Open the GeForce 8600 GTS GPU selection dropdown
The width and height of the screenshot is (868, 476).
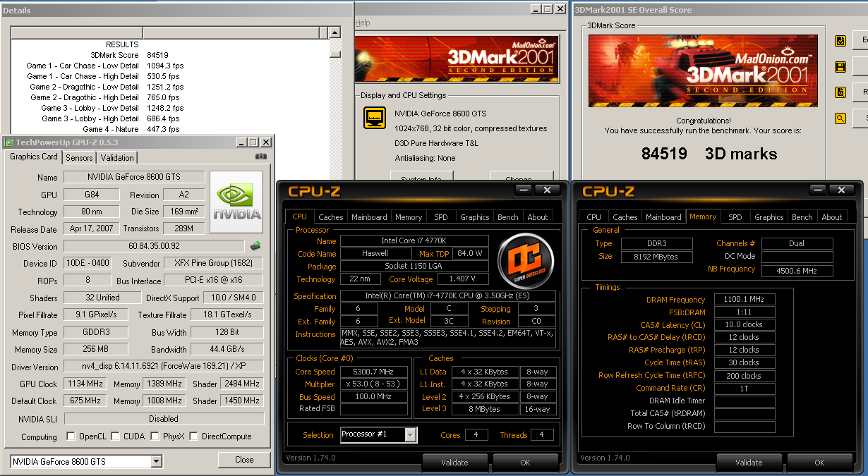(157, 461)
